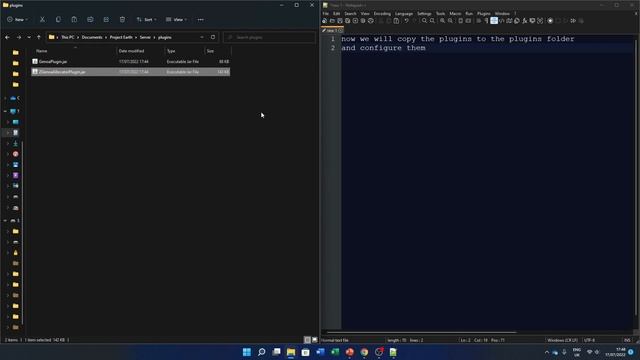Open Function List from Notepad++ toolbar

pos(524,20)
